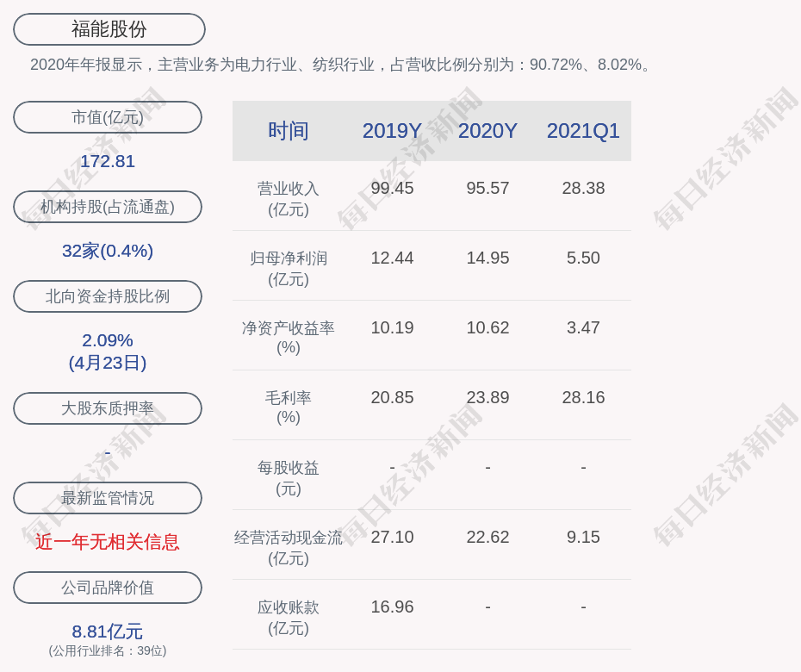Select the 北向资金持股比例 label pill

click(108, 296)
